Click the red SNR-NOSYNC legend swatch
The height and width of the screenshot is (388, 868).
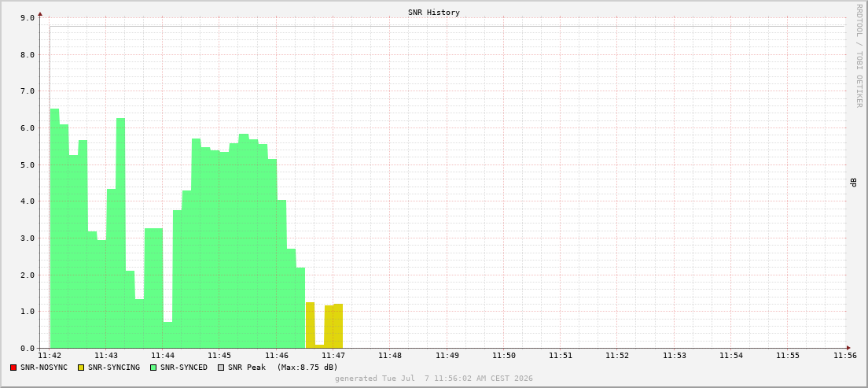(13, 368)
